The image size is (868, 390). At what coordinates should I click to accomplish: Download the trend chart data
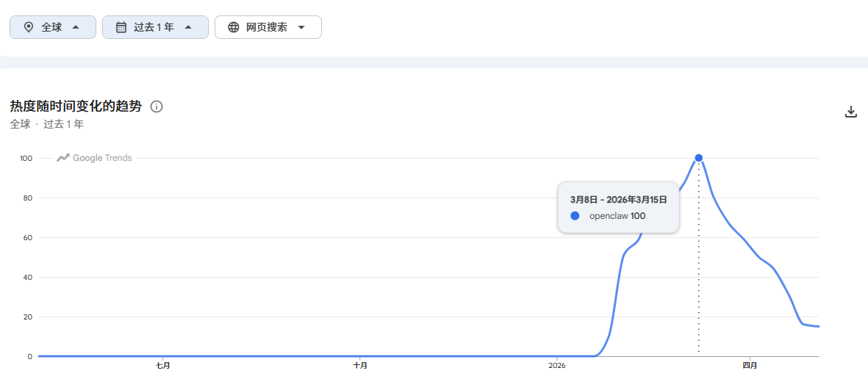point(851,112)
